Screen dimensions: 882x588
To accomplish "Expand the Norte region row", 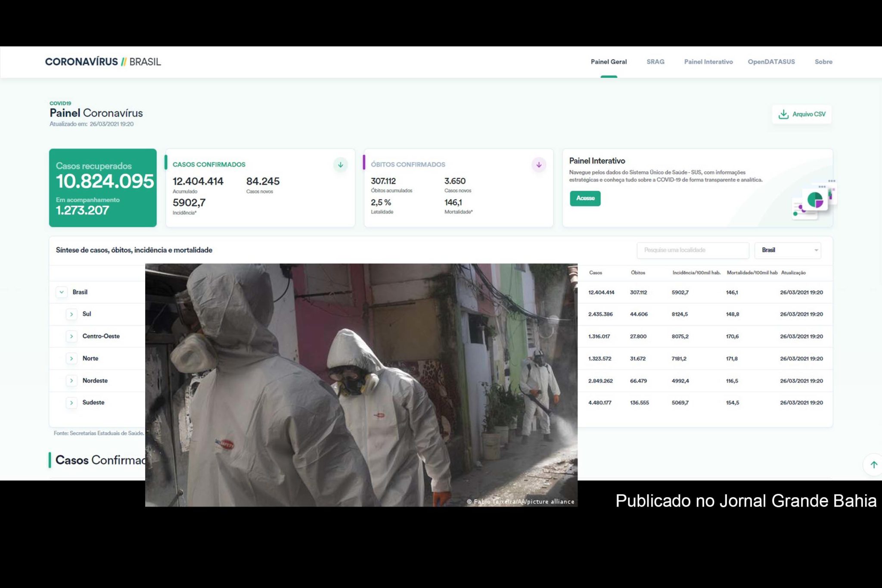I will click(71, 358).
